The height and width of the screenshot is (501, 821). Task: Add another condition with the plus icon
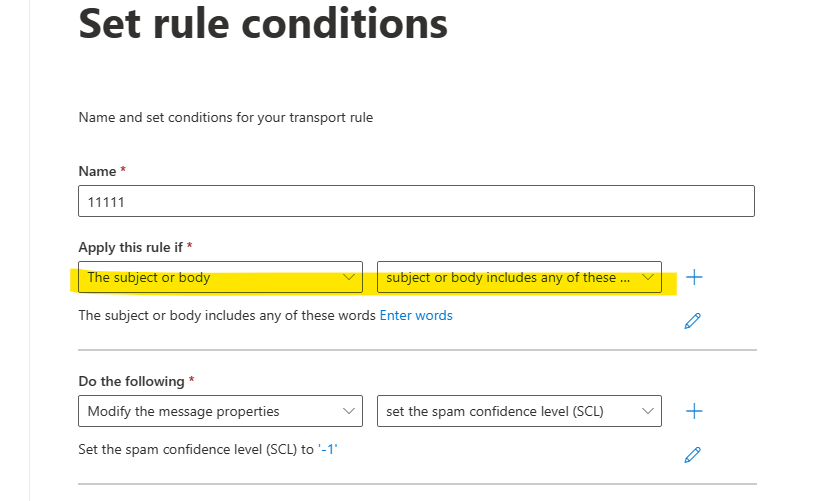[694, 277]
